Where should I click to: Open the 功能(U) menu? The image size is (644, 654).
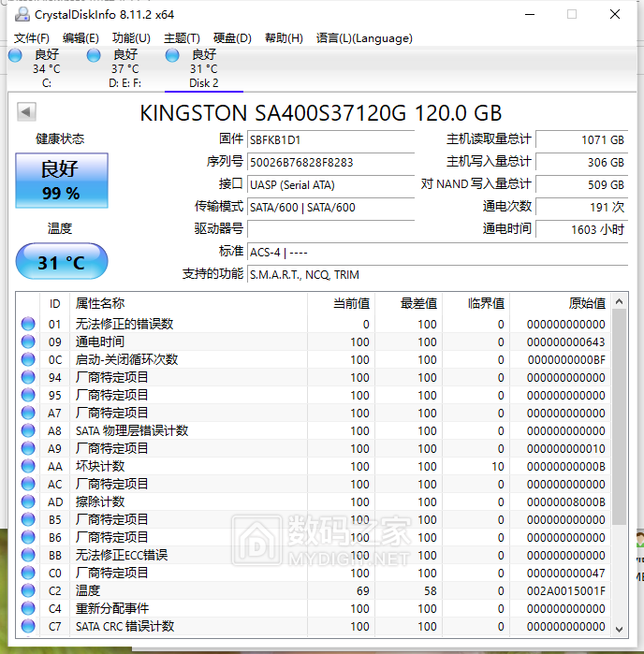coord(131,38)
